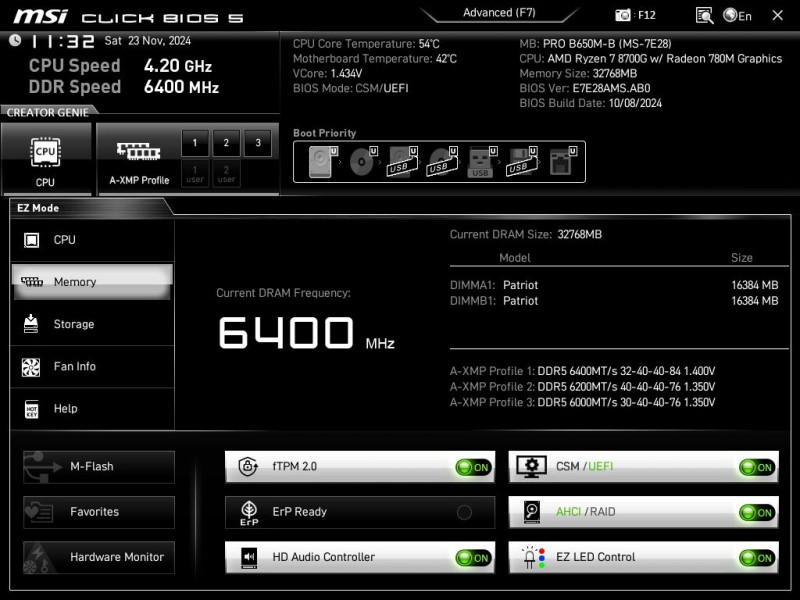This screenshot has width=800, height=600.
Task: Toggle AHCI / RAID ON switch
Action: tap(757, 512)
